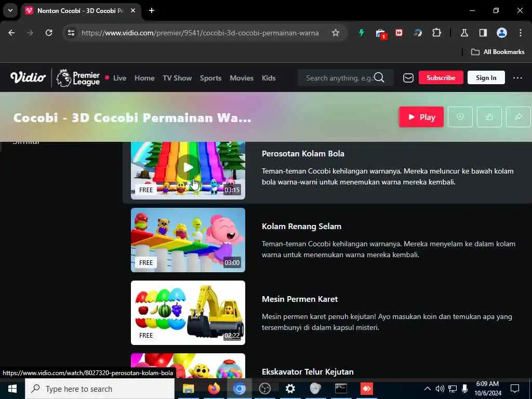The width and height of the screenshot is (532, 399).
Task: Open the Vidio more options ellipsis
Action: tap(517, 78)
